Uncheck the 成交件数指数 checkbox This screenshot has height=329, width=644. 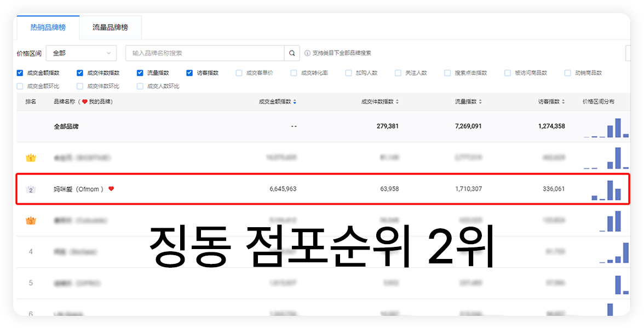click(x=80, y=73)
